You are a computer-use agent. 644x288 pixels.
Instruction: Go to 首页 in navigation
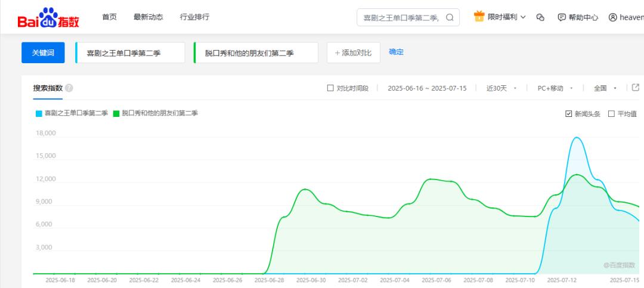(x=109, y=17)
